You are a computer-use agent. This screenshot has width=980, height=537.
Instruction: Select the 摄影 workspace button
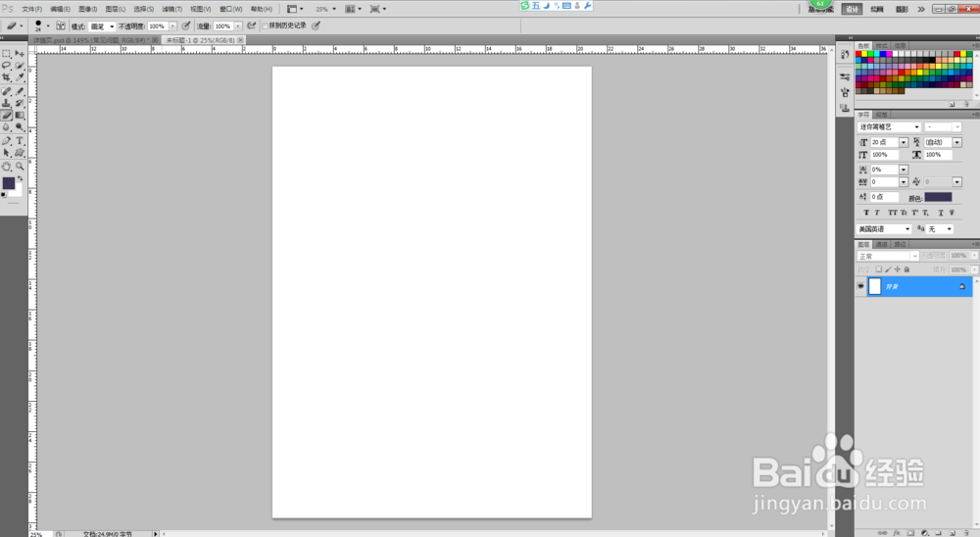coord(902,9)
